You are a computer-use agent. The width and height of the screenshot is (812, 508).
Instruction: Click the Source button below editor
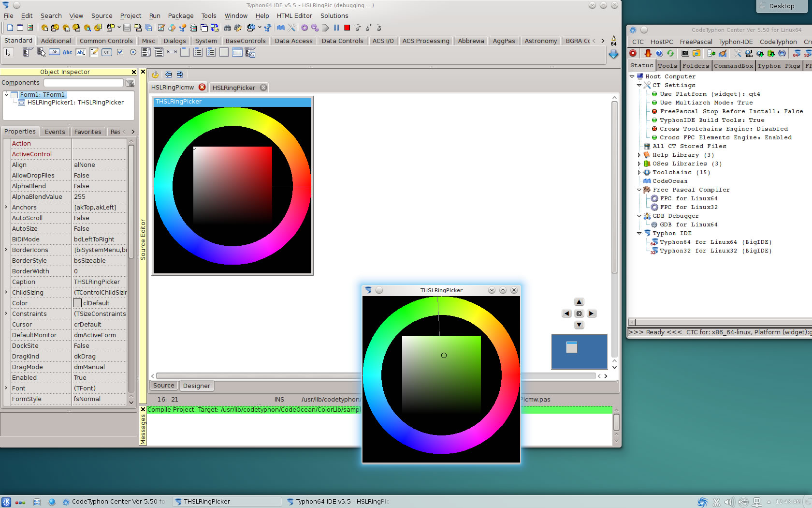pos(164,386)
